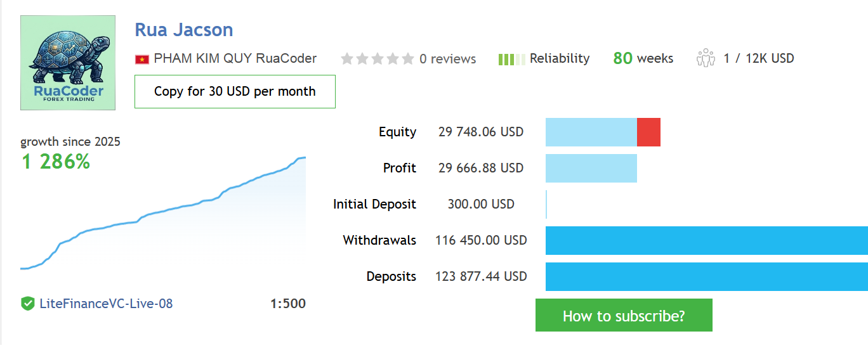Click the red segment of Equity bar
The image size is (868, 355).
[648, 132]
